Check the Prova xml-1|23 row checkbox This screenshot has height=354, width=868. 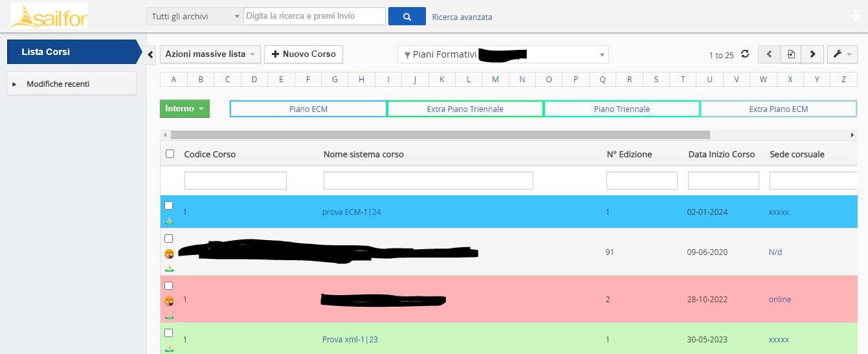[169, 333]
